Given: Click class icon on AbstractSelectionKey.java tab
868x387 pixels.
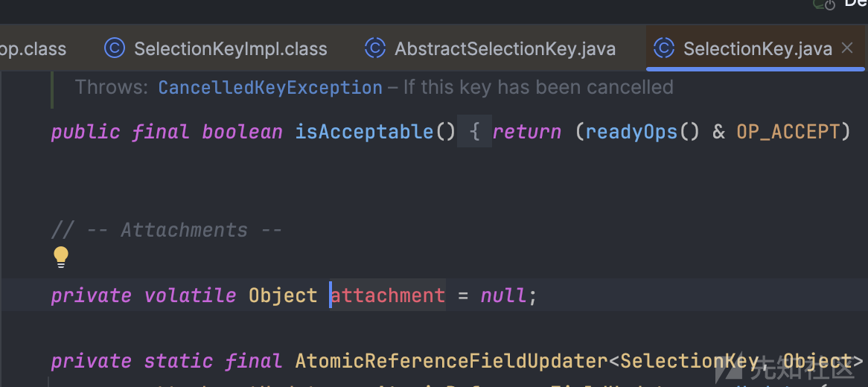Looking at the screenshot, I should tap(374, 48).
